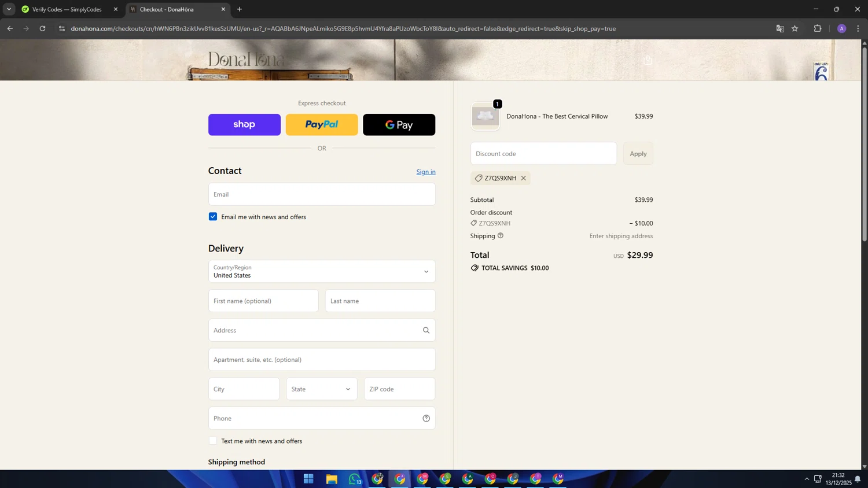Open the Extensions puzzle icon
Viewport: 868px width, 488px height.
(x=818, y=28)
